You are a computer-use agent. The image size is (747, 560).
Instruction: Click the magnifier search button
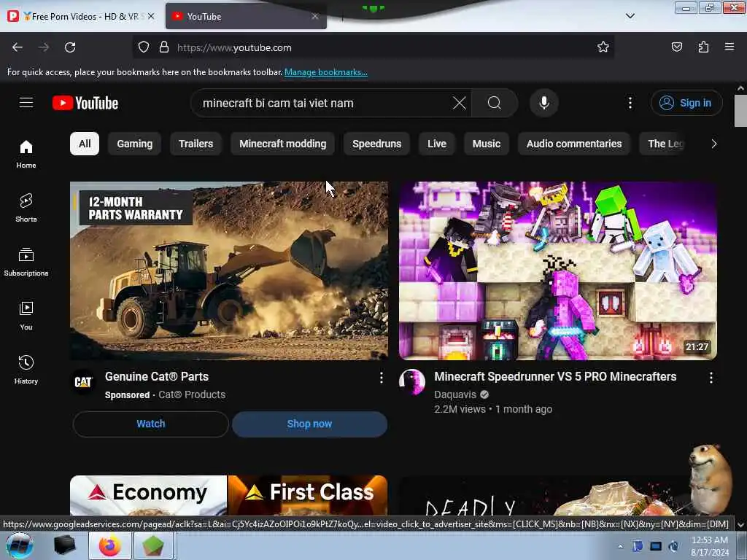pyautogui.click(x=495, y=103)
